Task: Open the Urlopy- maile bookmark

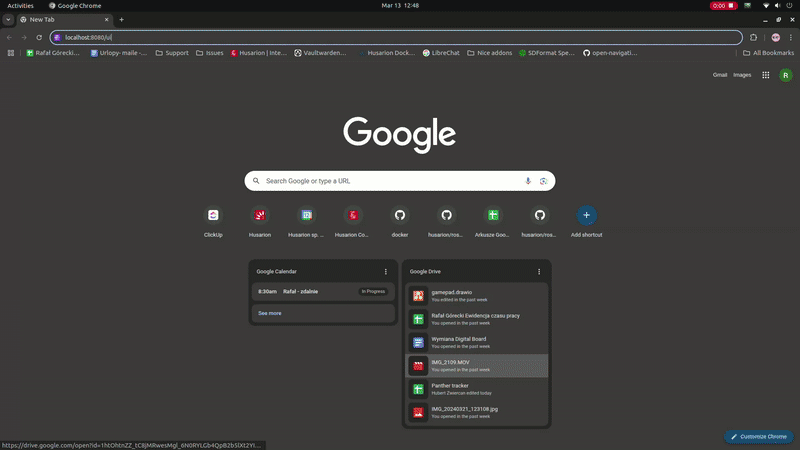Action: coord(118,53)
